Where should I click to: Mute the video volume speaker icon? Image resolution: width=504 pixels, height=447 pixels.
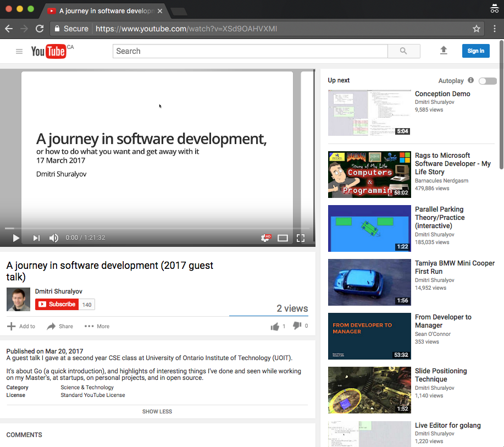[54, 238]
